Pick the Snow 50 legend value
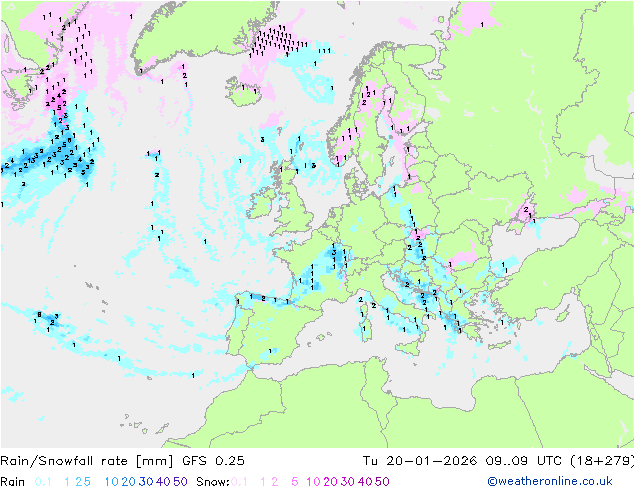This screenshot has height=490, width=634. tap(382, 482)
